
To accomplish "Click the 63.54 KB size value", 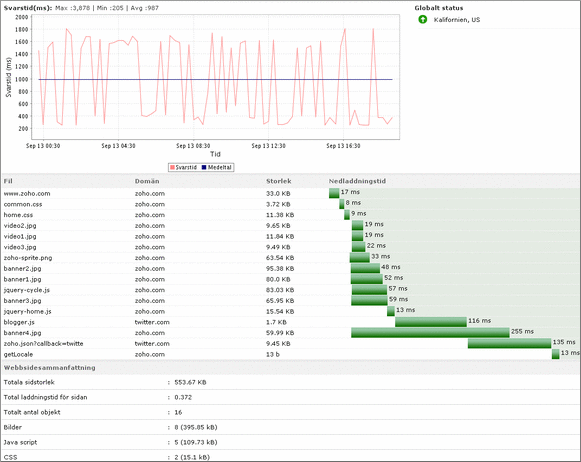I will click(280, 258).
